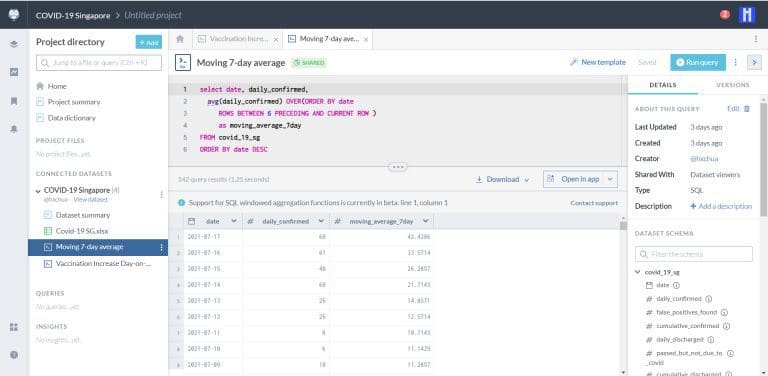Click New template
Viewport: 768px width, 376px height.
pos(598,62)
